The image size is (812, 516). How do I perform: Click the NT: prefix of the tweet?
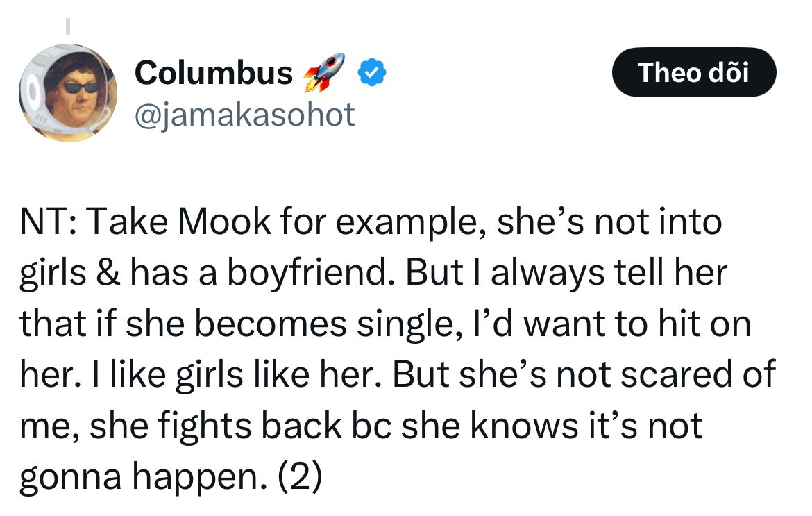click(49, 222)
